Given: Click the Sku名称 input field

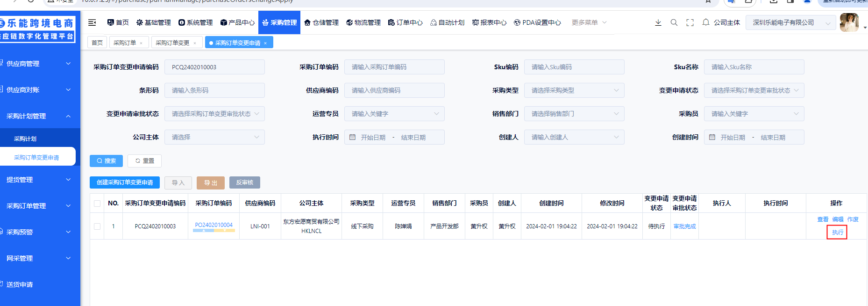Looking at the screenshot, I should (x=754, y=67).
